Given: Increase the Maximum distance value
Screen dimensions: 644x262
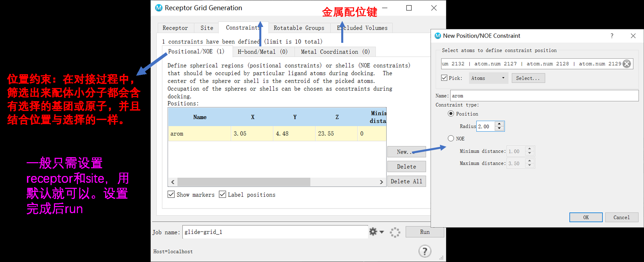Looking at the screenshot, I should point(530,161).
